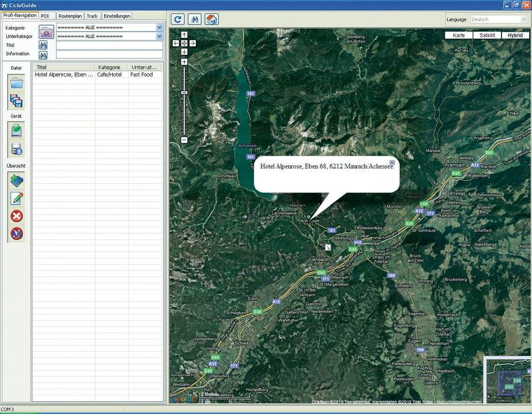
Task: Click the Cafe/Hotel cell in the list
Action: point(109,74)
